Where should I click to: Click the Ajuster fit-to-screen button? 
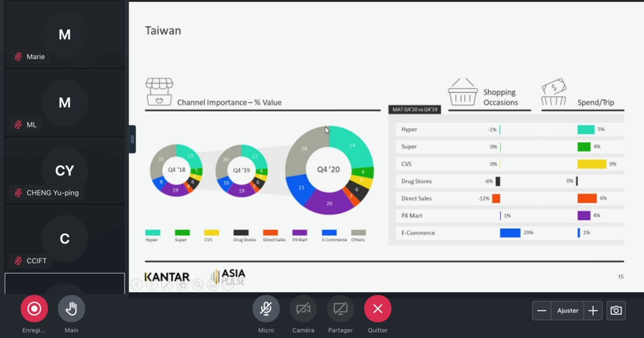coord(568,311)
